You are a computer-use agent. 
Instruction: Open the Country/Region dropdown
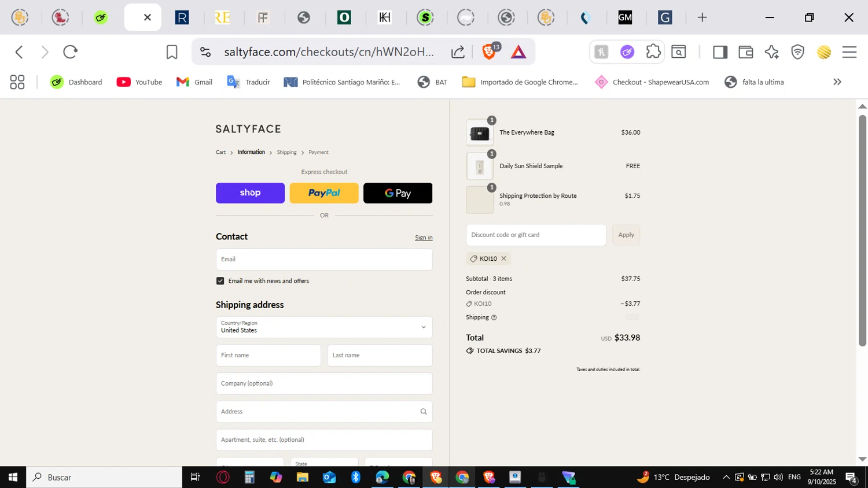coord(324,327)
